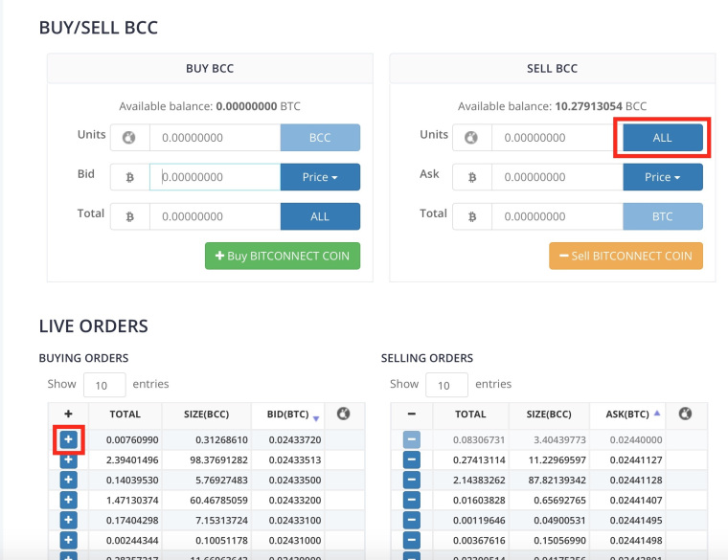Focus Units input in Sell BCC panel
Screen dimensions: 728x560
[x=557, y=137]
